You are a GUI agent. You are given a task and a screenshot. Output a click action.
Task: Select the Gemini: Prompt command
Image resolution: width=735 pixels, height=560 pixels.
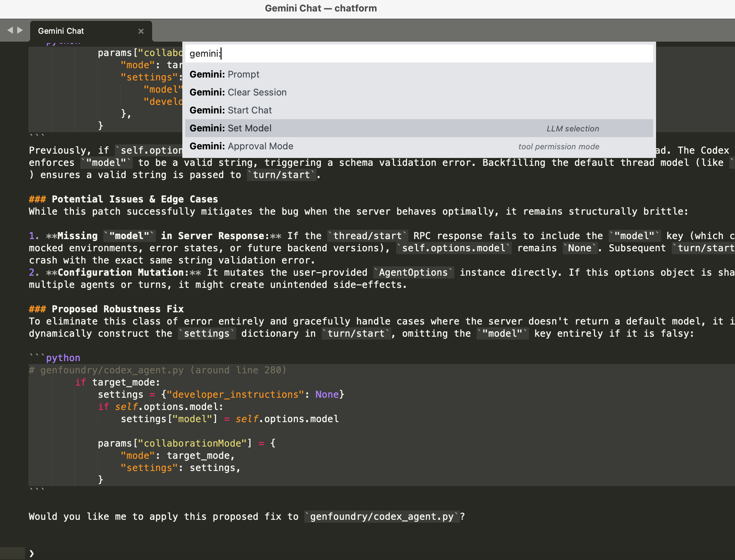click(419, 74)
